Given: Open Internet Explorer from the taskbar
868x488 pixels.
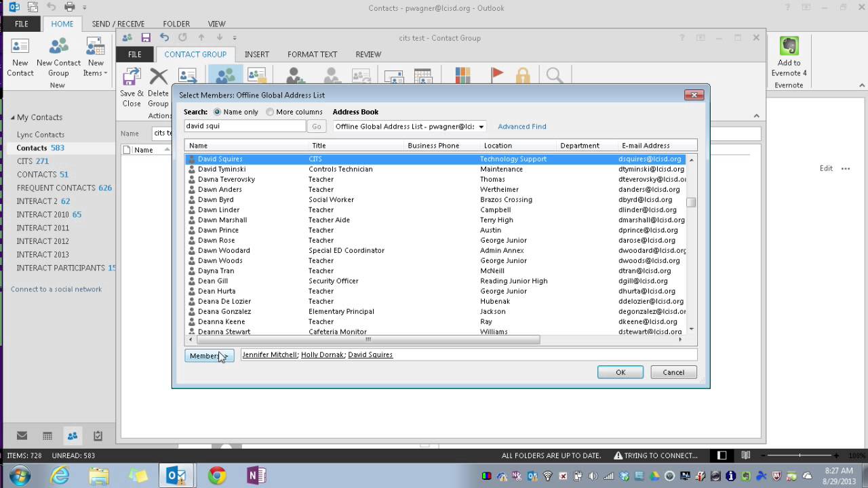Looking at the screenshot, I should click(x=60, y=475).
